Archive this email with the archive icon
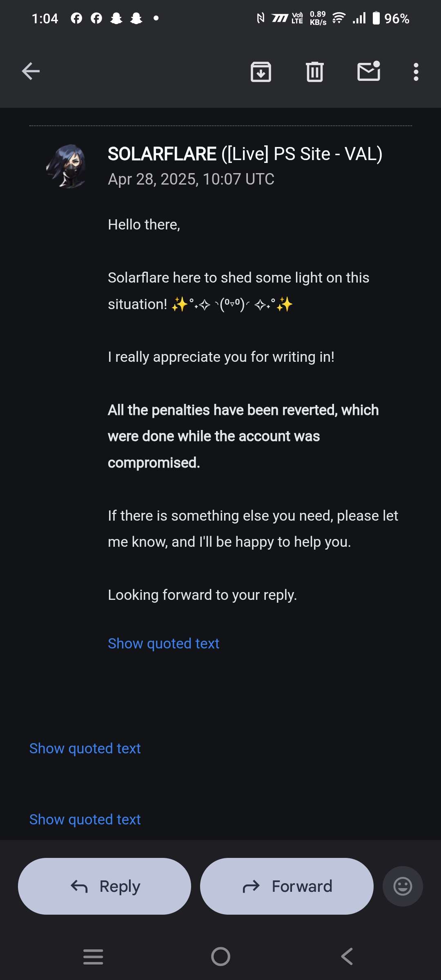Image resolution: width=441 pixels, height=980 pixels. click(x=261, y=72)
